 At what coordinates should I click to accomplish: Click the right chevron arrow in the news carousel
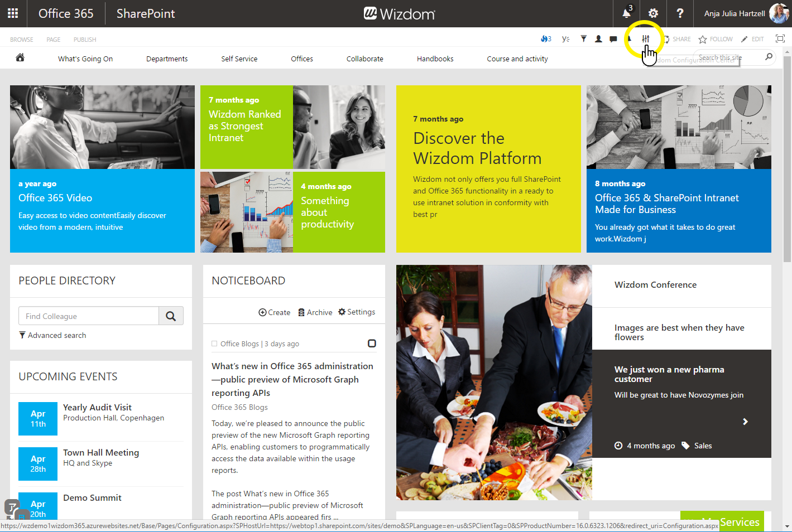click(745, 422)
